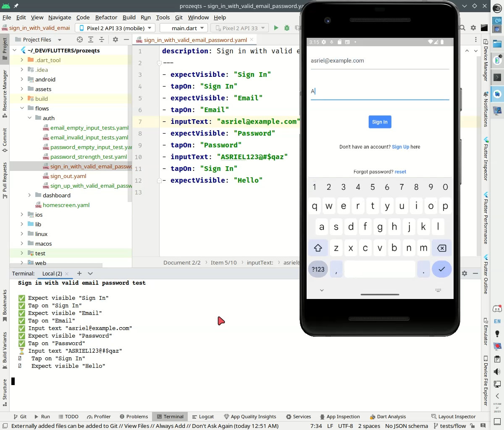
Task: Open the Tools menu
Action: 163,17
